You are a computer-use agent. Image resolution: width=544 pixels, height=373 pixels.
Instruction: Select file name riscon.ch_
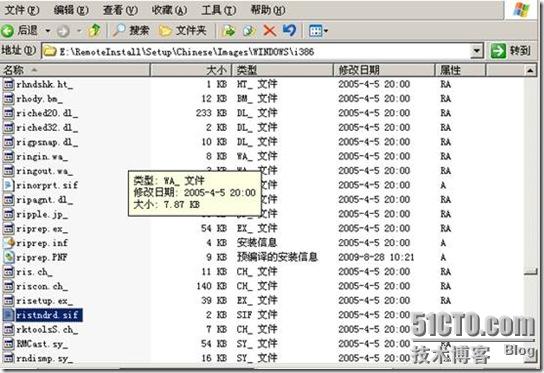pyautogui.click(x=42, y=286)
